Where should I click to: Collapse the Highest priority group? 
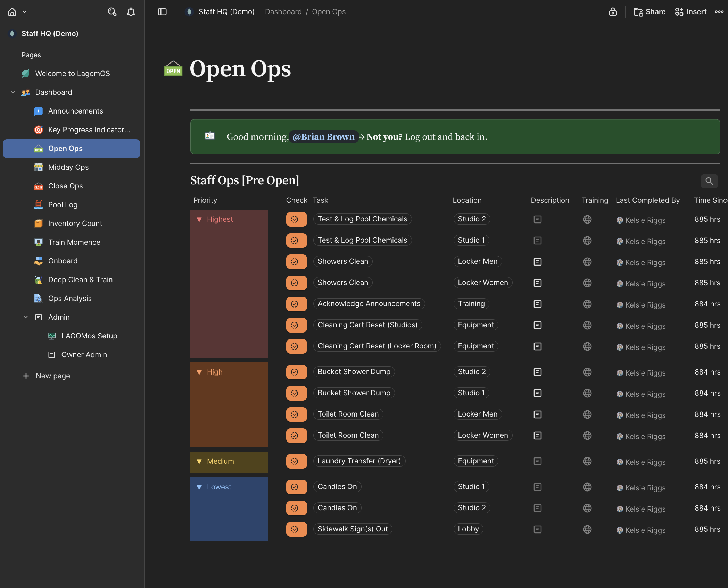(x=199, y=219)
